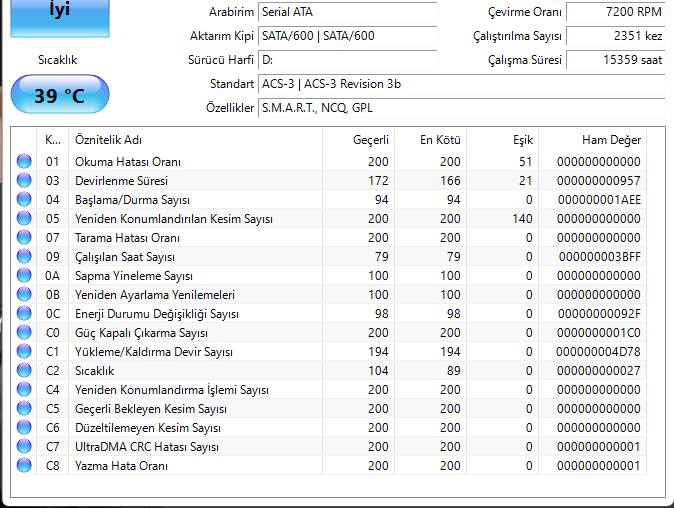Click the En Kötü column header
This screenshot has width=674, height=508.
(430, 140)
